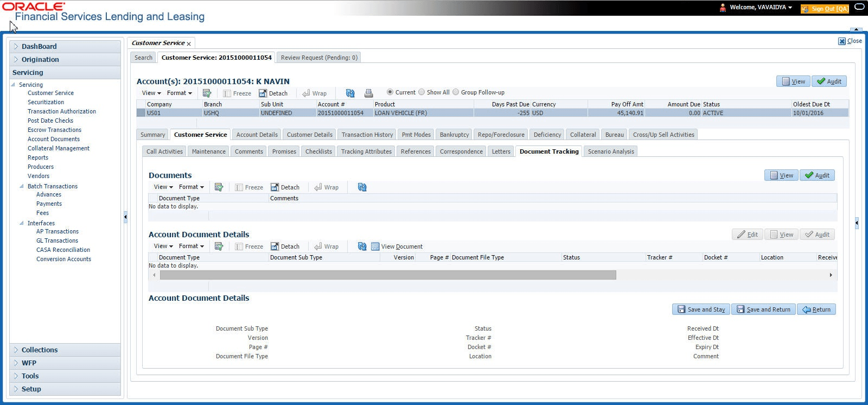Click the Query by Example icon in the Account(s) toolbar
Viewport: 868px width, 405px height.
pyautogui.click(x=207, y=93)
